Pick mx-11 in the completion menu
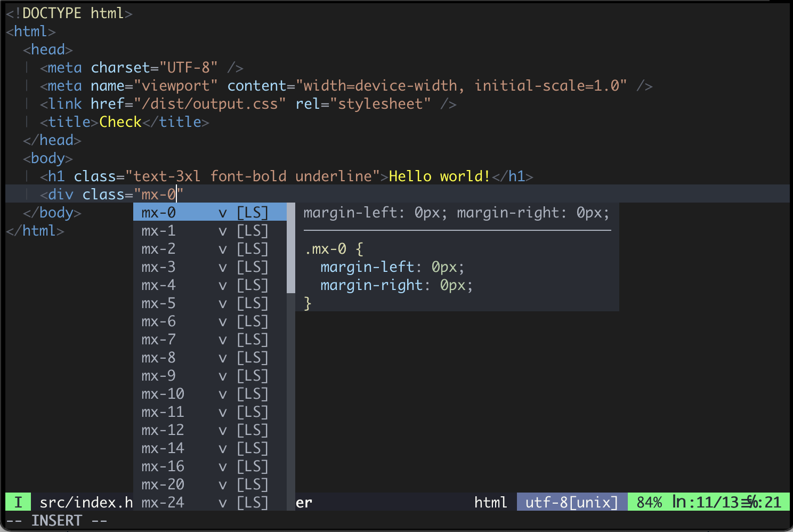Image resolution: width=793 pixels, height=532 pixels. click(x=210, y=412)
